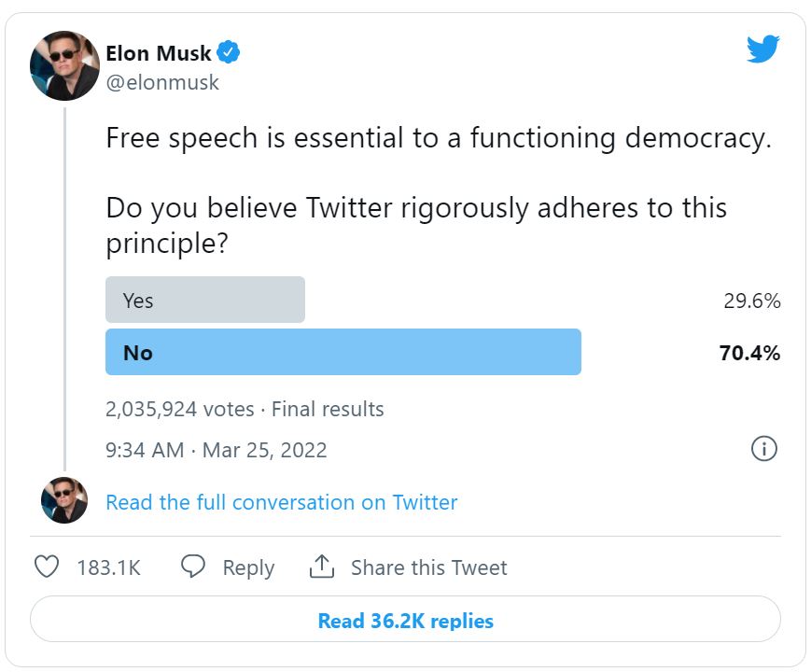
Task: Click Share this Tweet text
Action: click(429, 567)
